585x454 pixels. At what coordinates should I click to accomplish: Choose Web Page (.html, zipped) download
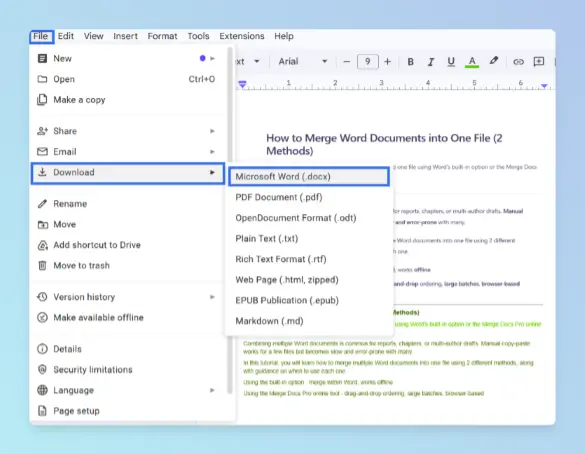click(x=309, y=280)
